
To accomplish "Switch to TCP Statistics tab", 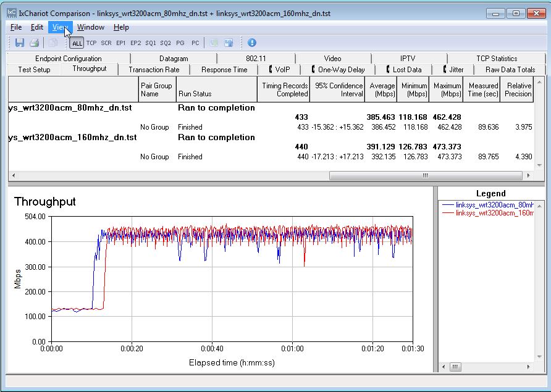I will point(497,58).
